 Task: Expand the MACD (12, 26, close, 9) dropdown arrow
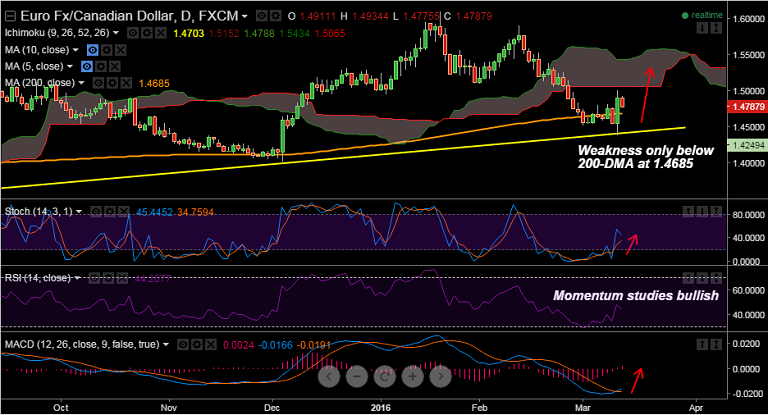coord(166,345)
